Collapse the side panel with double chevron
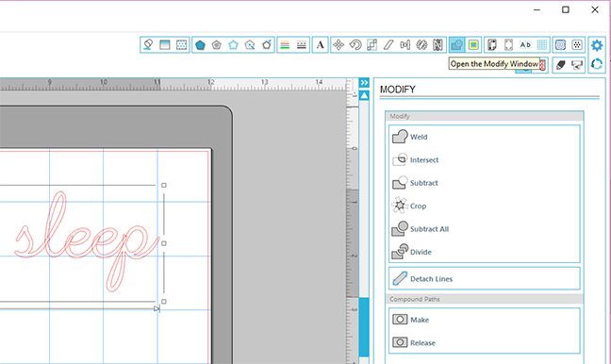611x364 pixels. pyautogui.click(x=364, y=83)
